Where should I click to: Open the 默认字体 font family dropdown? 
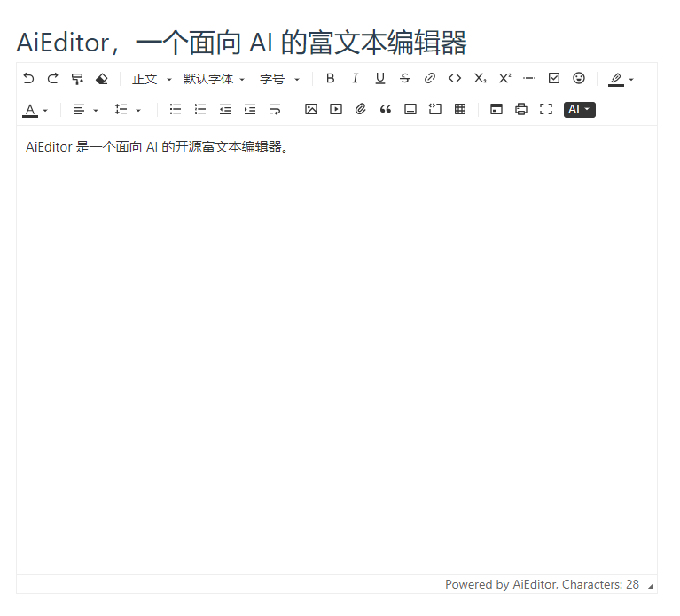pyautogui.click(x=214, y=79)
